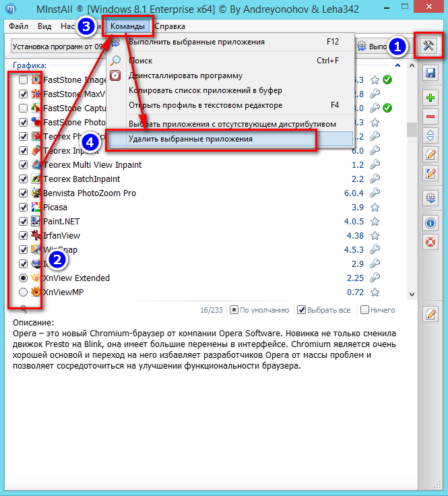
Task: Collapse the Графика group using the caret
Action: (397, 66)
